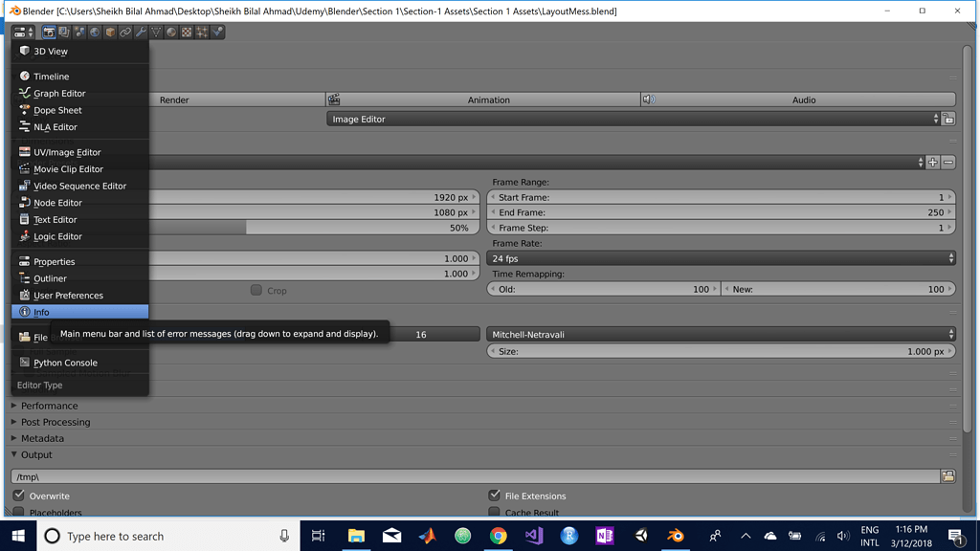Click the Animation render button
The image size is (980, 551).
pyautogui.click(x=483, y=99)
